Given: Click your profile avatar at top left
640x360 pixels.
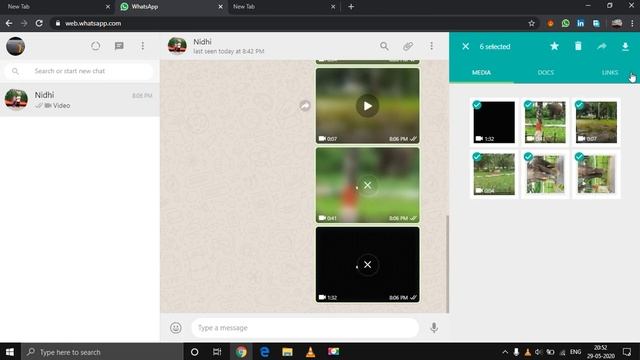Looking at the screenshot, I should coord(16,46).
